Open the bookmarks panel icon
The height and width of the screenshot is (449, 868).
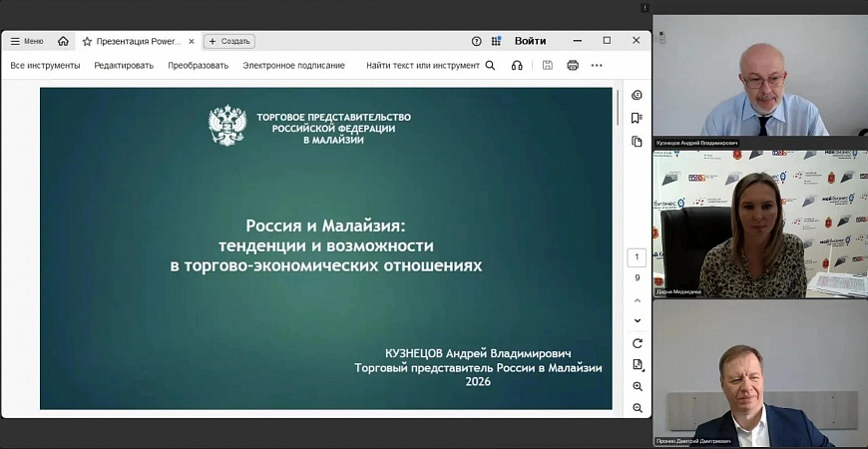pyautogui.click(x=638, y=118)
